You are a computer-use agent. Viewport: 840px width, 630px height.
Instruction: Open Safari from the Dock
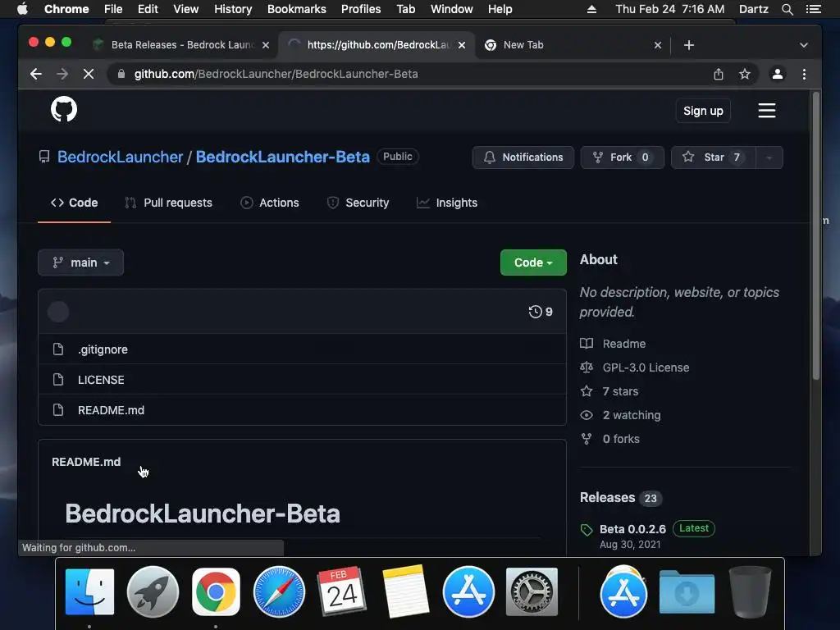(279, 591)
